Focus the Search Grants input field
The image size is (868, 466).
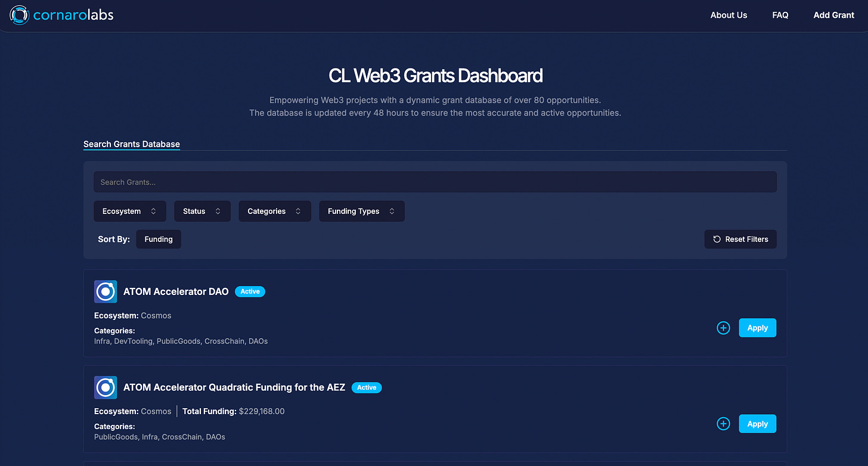[435, 182]
